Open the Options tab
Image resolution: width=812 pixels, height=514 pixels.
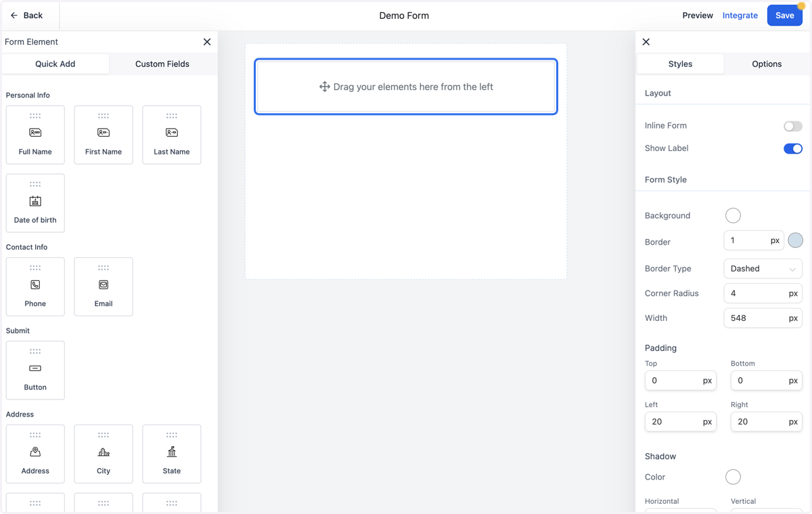(x=767, y=64)
